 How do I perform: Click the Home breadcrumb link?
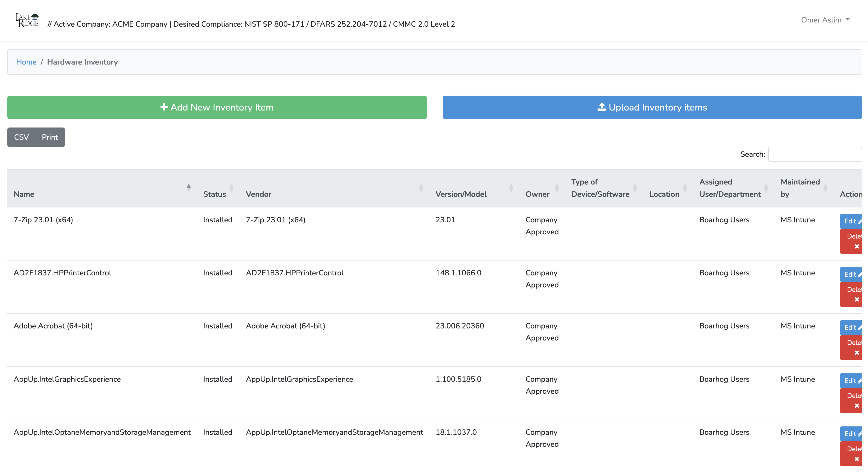(x=26, y=62)
